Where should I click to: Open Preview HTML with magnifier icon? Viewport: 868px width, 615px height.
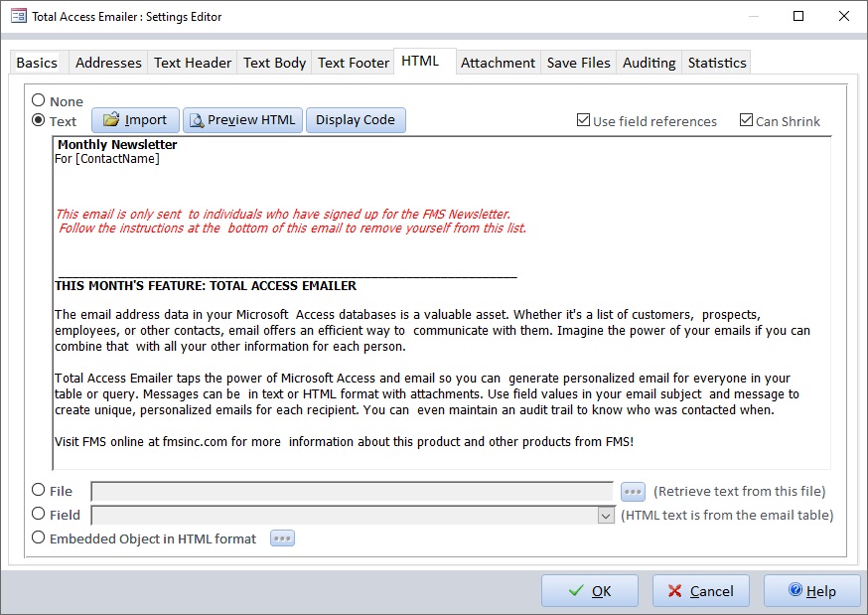(x=242, y=120)
